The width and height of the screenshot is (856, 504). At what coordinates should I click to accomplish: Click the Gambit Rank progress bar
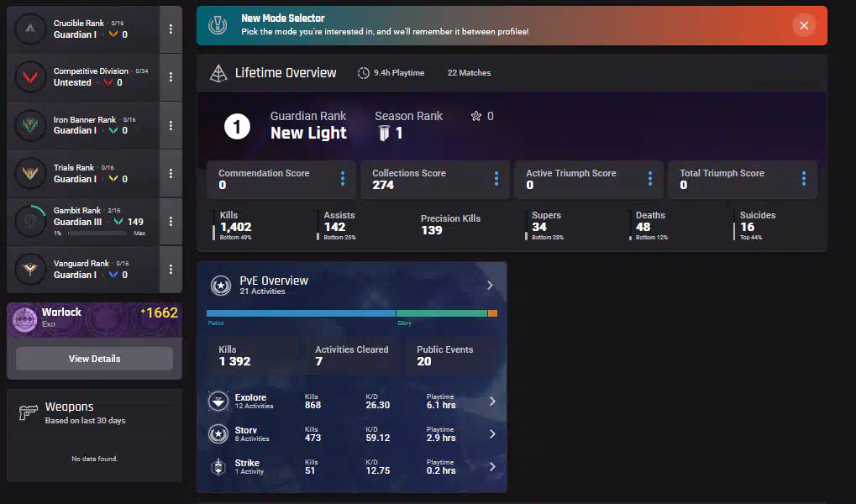(97, 234)
